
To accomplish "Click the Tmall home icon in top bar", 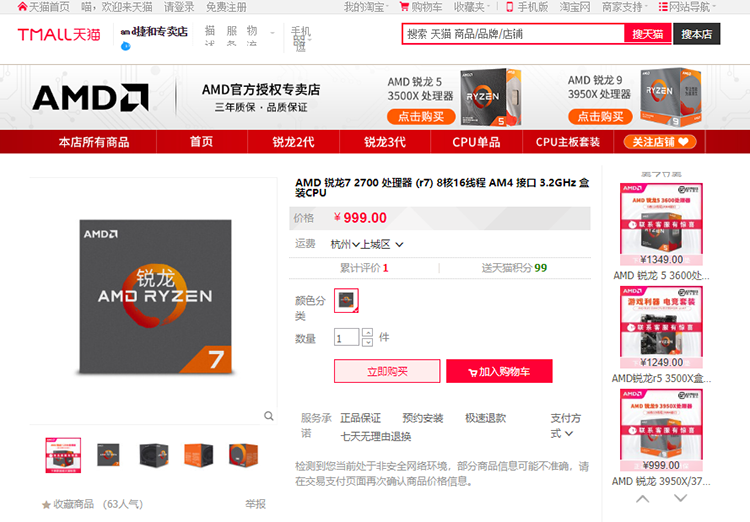I will pyautogui.click(x=22, y=7).
